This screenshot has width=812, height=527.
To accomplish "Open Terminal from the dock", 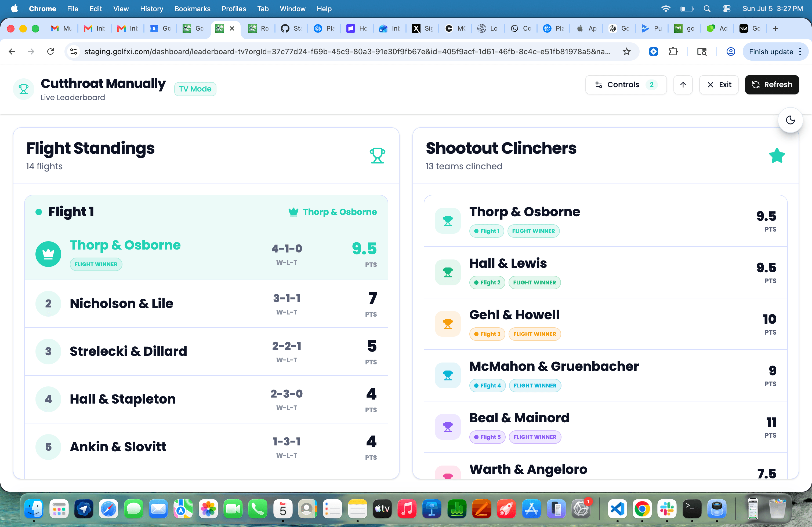I will (691, 509).
